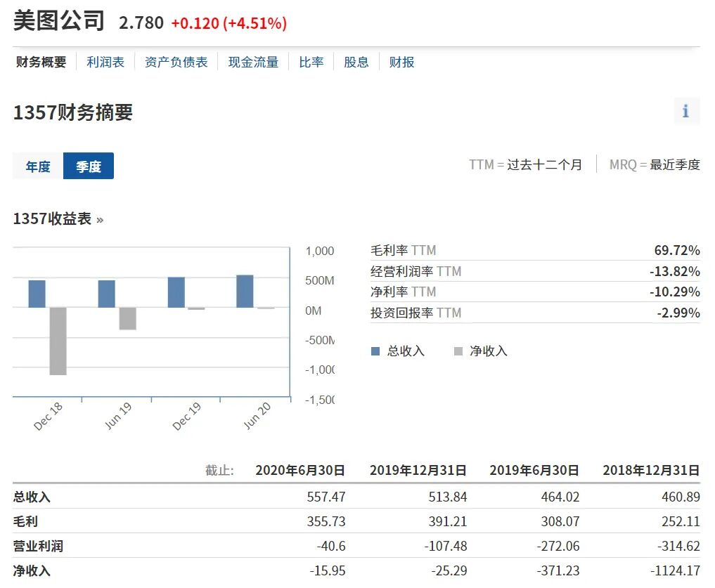Click the gross profit value 355.73

[x=326, y=521]
